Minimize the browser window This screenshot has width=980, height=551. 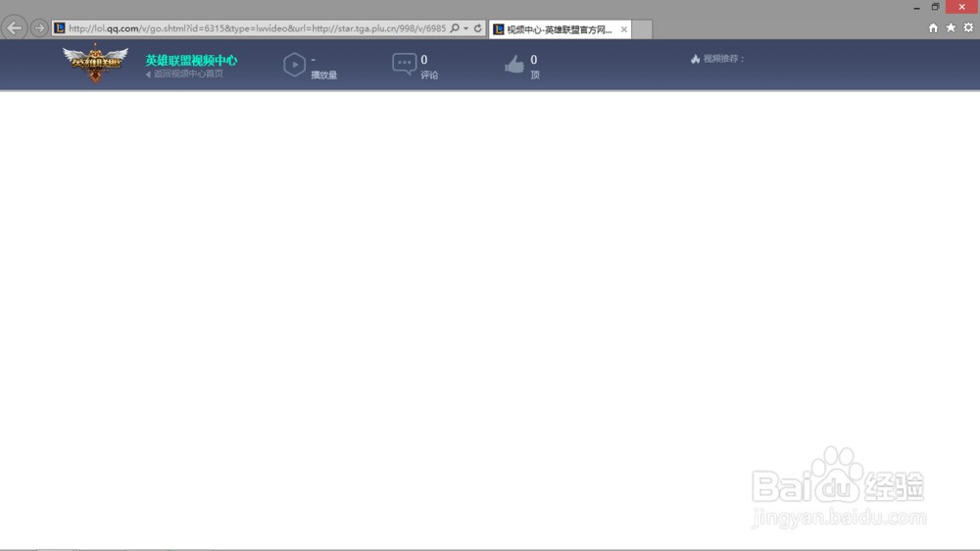(x=917, y=8)
